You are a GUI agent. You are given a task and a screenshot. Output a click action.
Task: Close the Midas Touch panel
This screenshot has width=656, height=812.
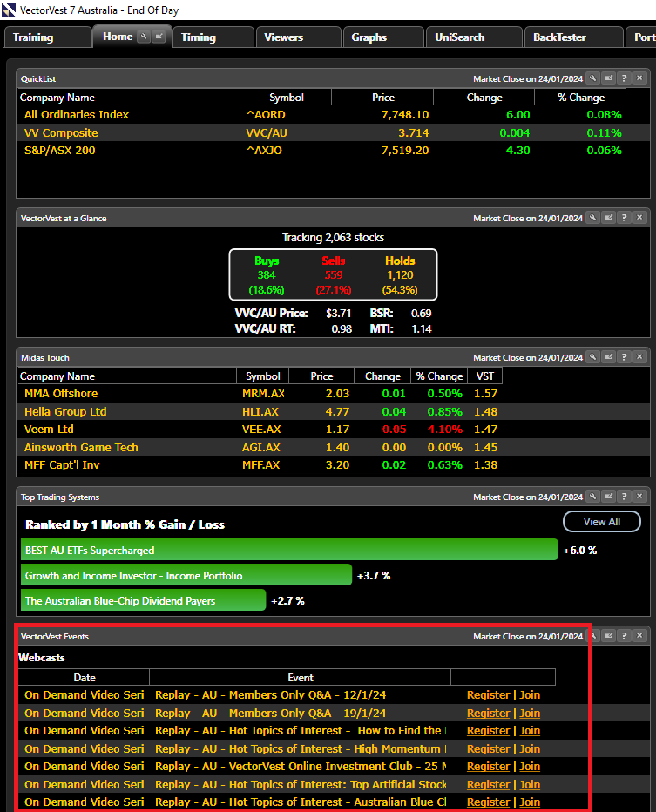click(640, 357)
